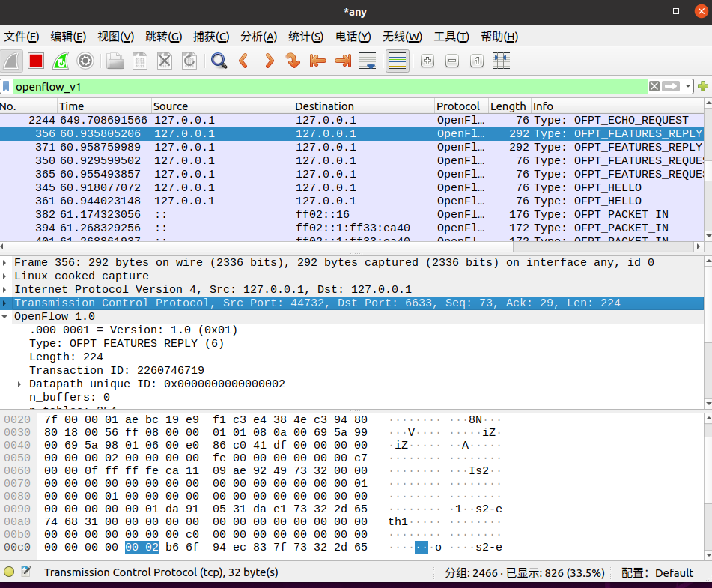Collapse the OpenFlow 1.0 section

[x=4, y=317]
